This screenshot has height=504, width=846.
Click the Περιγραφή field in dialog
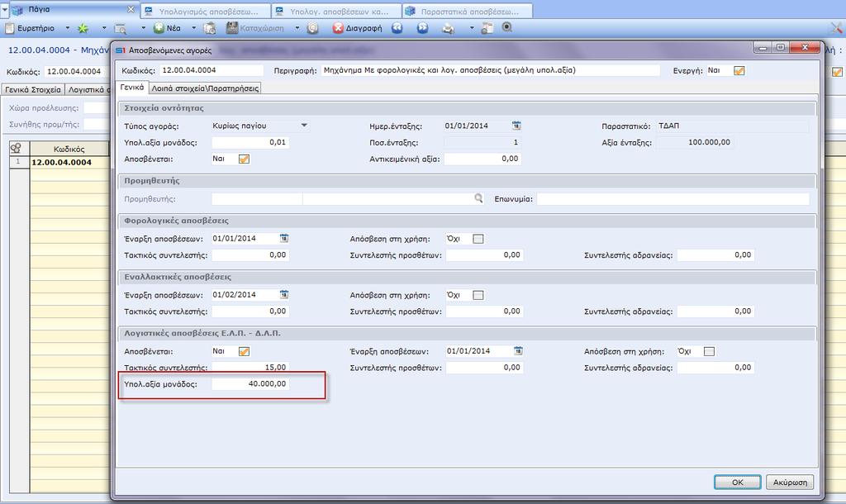[491, 70]
